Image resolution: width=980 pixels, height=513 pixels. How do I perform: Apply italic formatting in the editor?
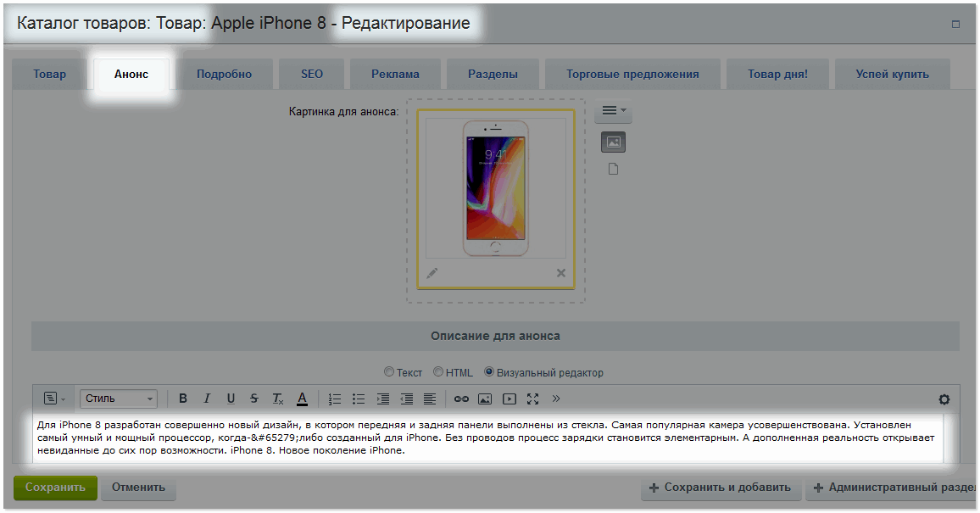pos(207,399)
